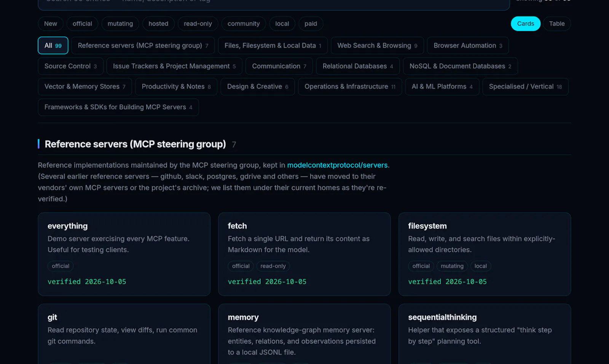Select Productivity & Notes category

(x=176, y=87)
